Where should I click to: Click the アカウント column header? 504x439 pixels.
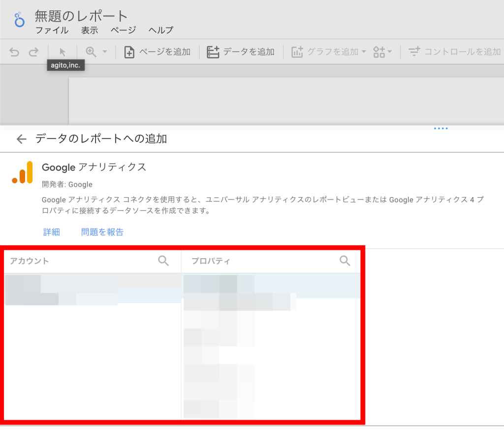pos(29,261)
